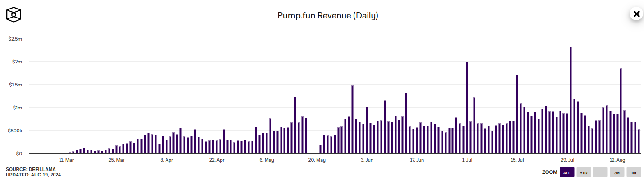Click the 25. Mar date label

[116, 160]
